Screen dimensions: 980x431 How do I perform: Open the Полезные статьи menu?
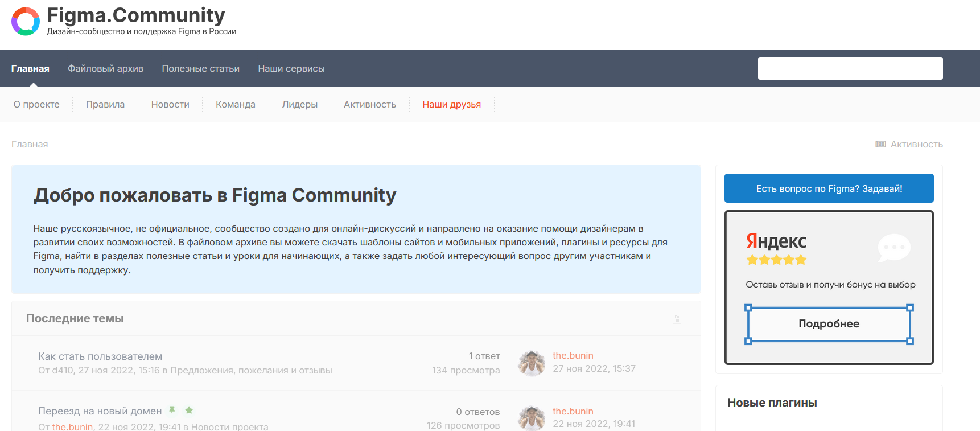coord(200,68)
